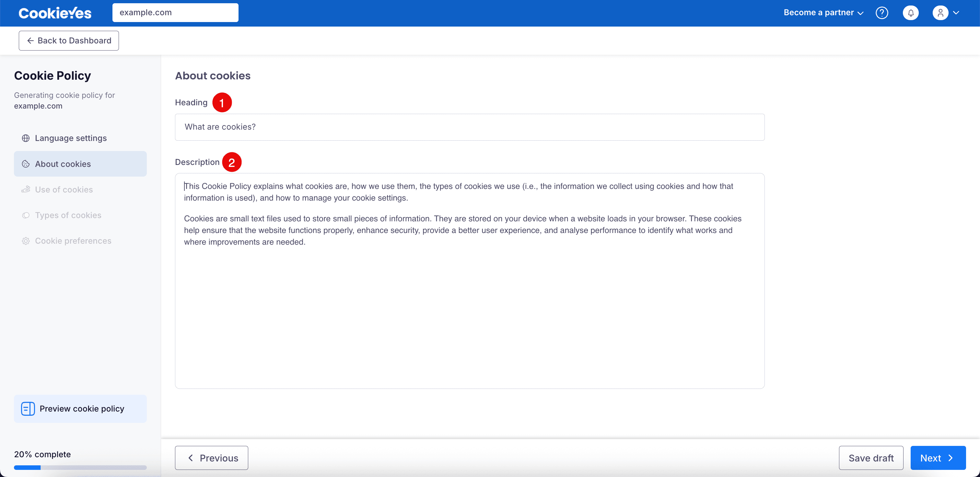Click the user account avatar icon
The image size is (980, 477).
click(940, 13)
